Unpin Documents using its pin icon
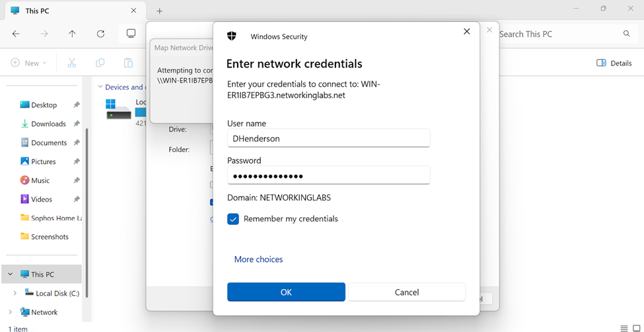 (x=77, y=143)
